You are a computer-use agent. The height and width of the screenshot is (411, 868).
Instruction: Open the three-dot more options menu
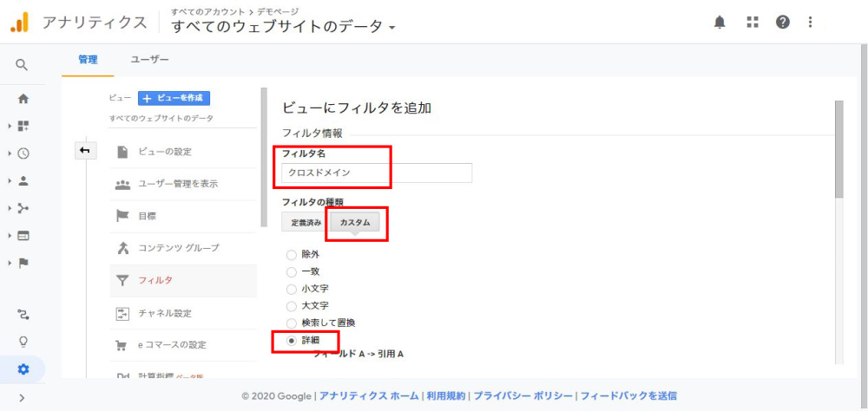[x=811, y=23]
